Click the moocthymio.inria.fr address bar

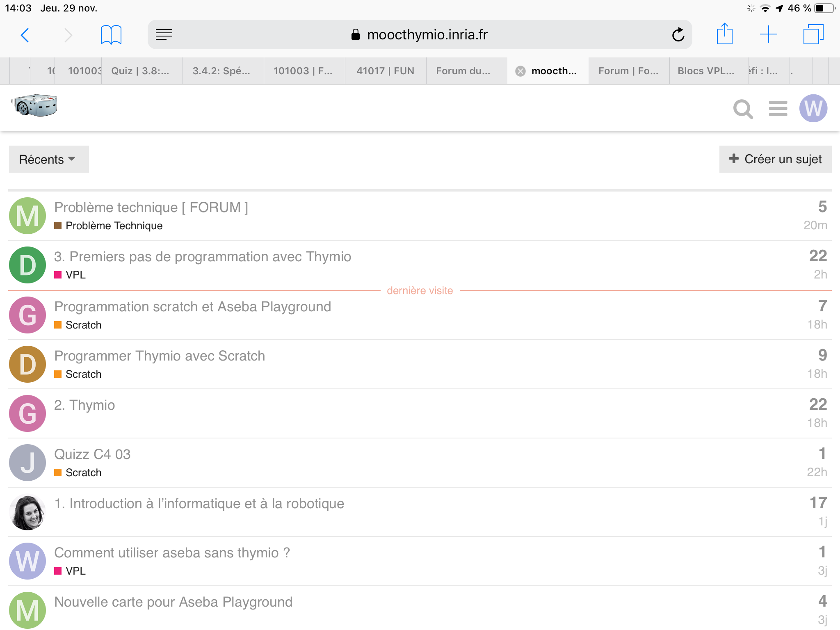click(x=420, y=34)
